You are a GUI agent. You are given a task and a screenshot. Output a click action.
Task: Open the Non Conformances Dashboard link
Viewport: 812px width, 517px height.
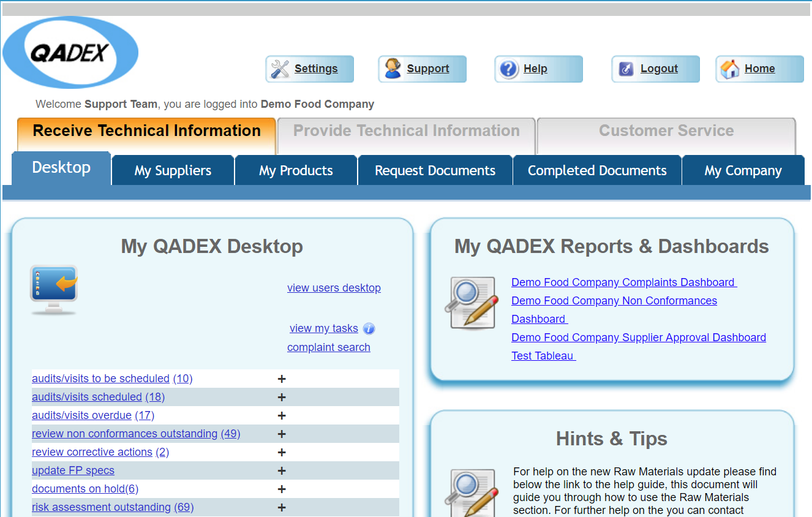coord(614,310)
